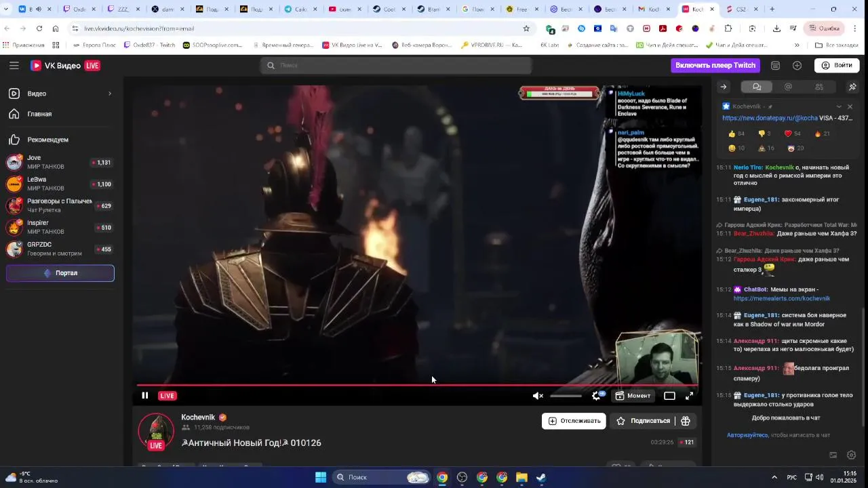The image size is (868, 488).
Task: Open chat settings gear icon
Action: [x=851, y=455]
